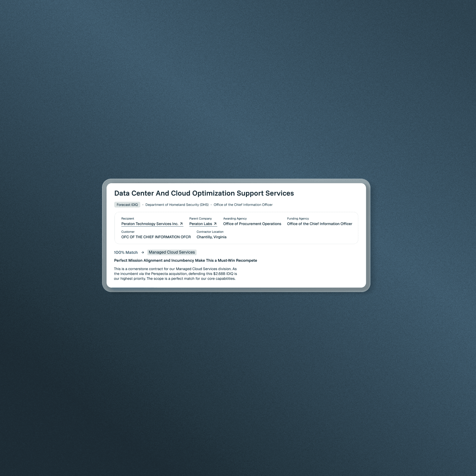The image size is (476, 476).
Task: Open the Peraton Labs parent company link
Action: point(201,224)
